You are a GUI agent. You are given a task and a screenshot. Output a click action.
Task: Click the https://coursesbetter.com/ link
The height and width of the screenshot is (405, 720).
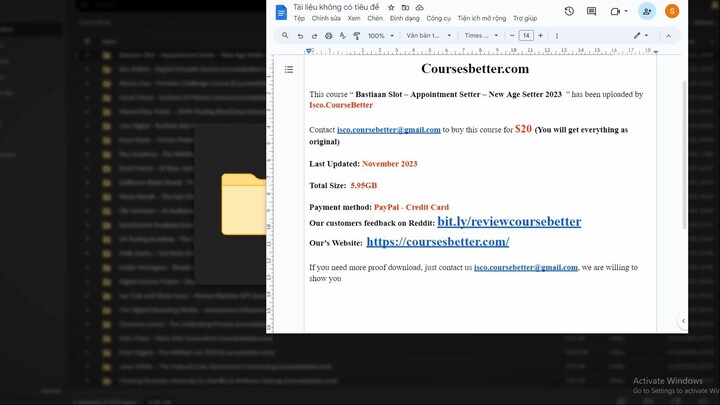point(437,242)
